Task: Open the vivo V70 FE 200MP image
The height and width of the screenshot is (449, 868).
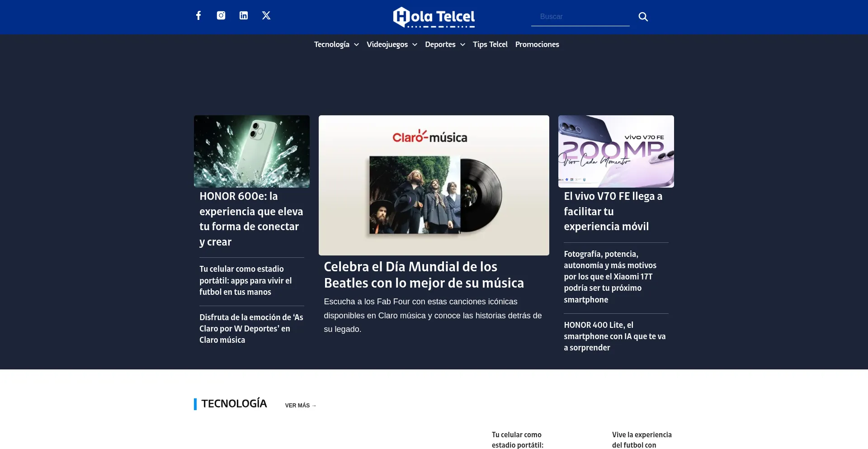Action: (616, 151)
